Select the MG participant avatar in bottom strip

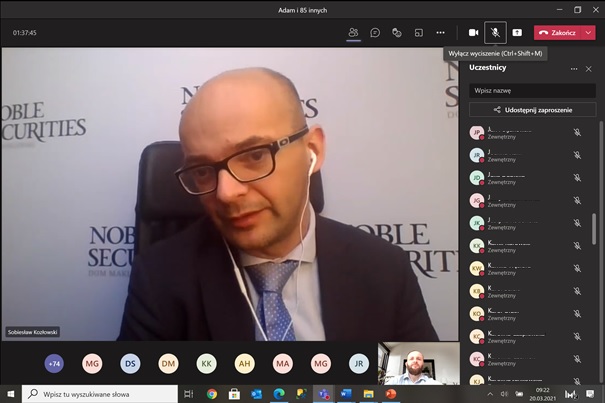(x=92, y=364)
